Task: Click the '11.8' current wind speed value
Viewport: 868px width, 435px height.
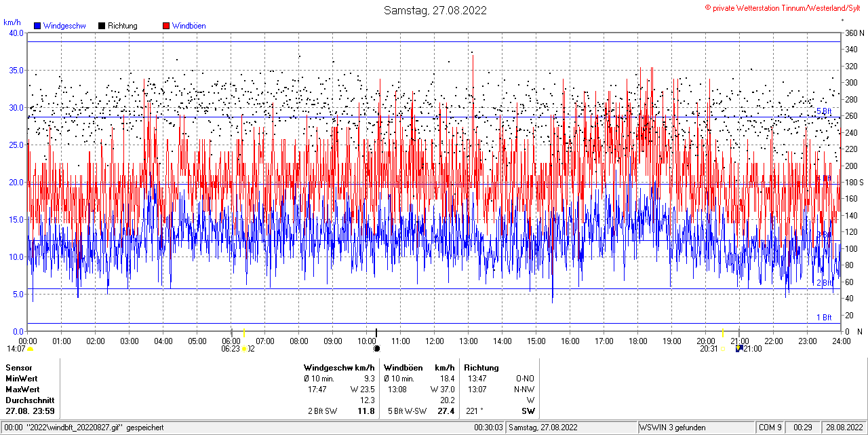Action: pos(366,411)
